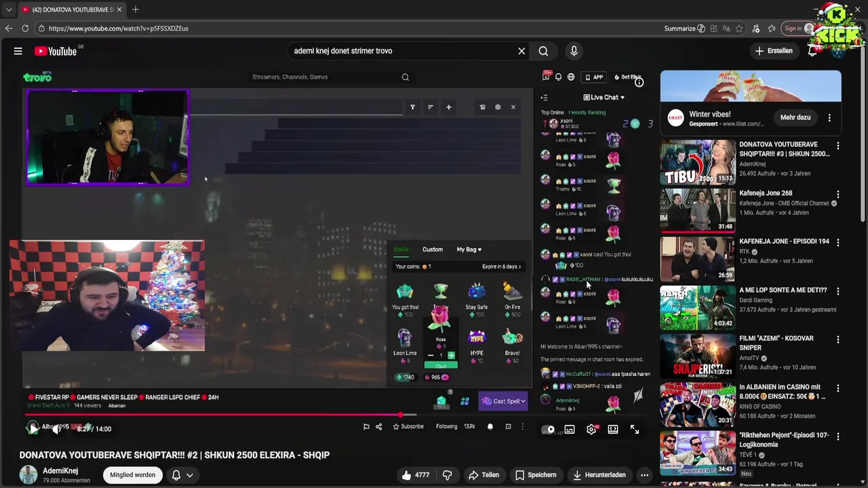Click the Trovo logo in the video

37,77
